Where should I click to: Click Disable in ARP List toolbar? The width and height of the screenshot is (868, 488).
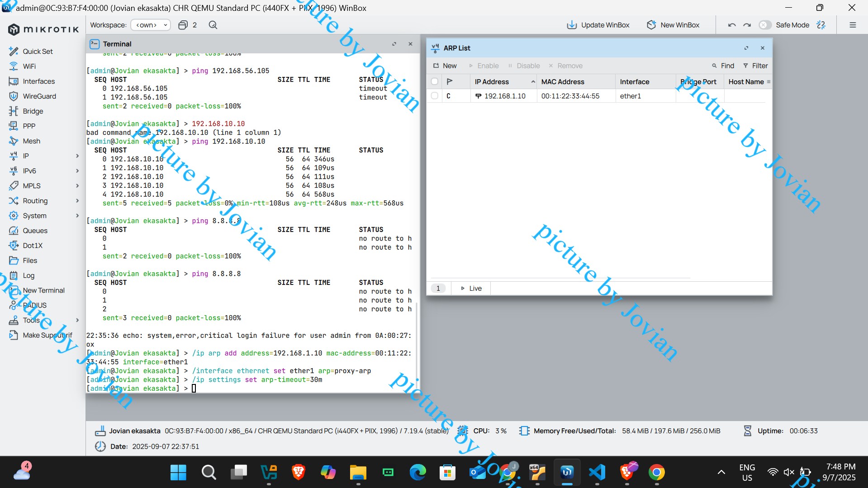point(524,66)
